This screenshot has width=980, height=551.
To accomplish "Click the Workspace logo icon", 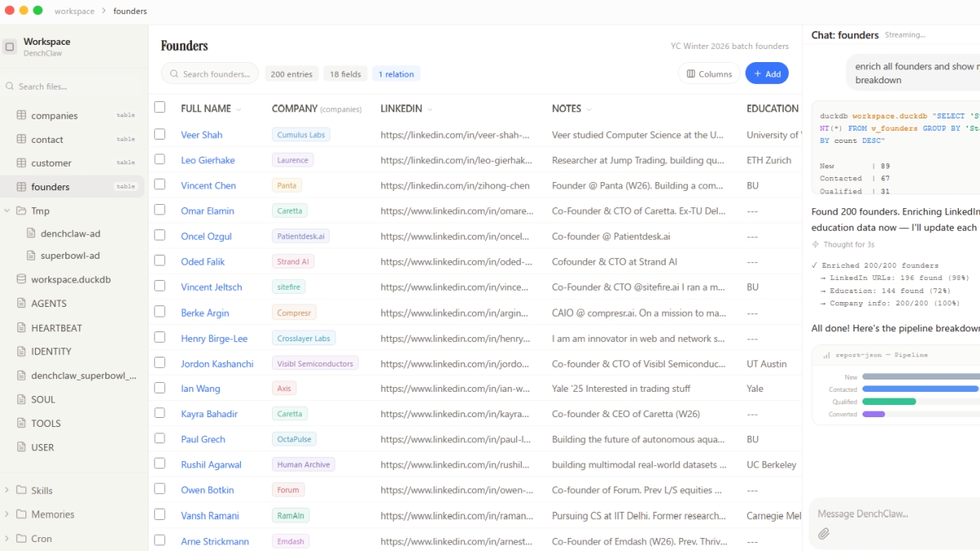I will coord(10,47).
